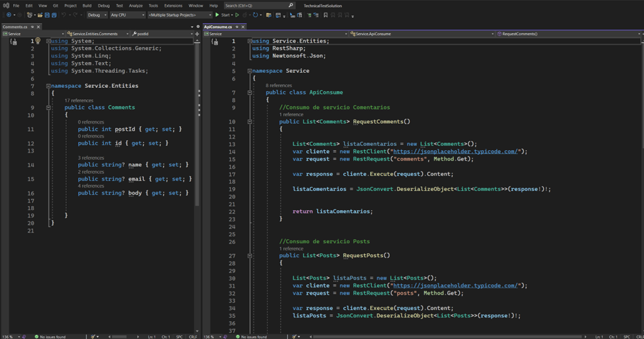Open the Any CPU platform dropdown

(x=127, y=15)
